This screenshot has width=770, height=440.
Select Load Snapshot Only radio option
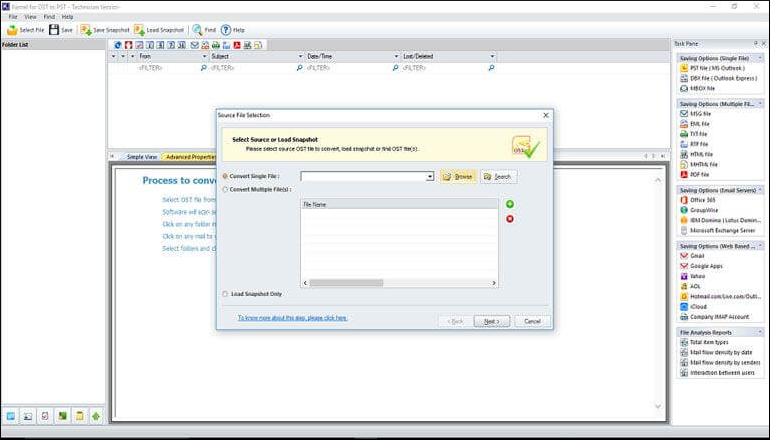[225, 294]
